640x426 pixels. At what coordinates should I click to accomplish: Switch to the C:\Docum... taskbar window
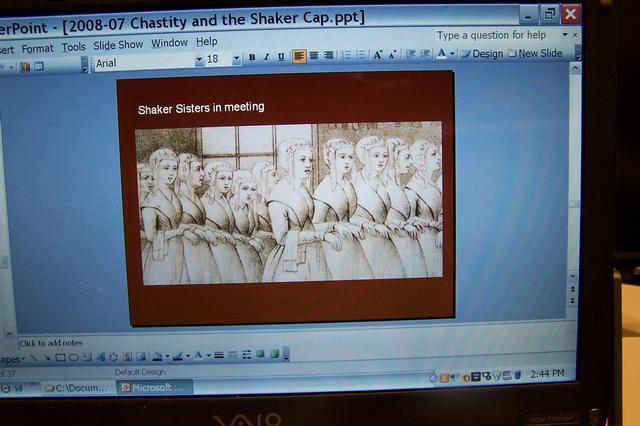tap(76, 388)
